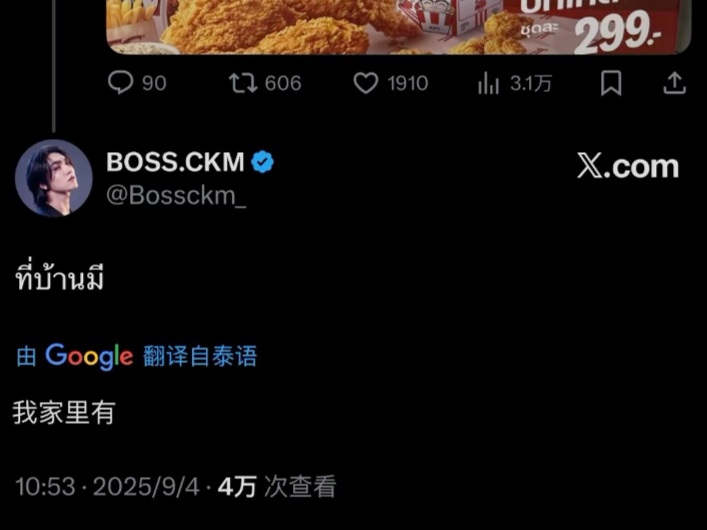Click the colorful Google logo
The width and height of the screenshot is (707, 530).
[x=89, y=356]
